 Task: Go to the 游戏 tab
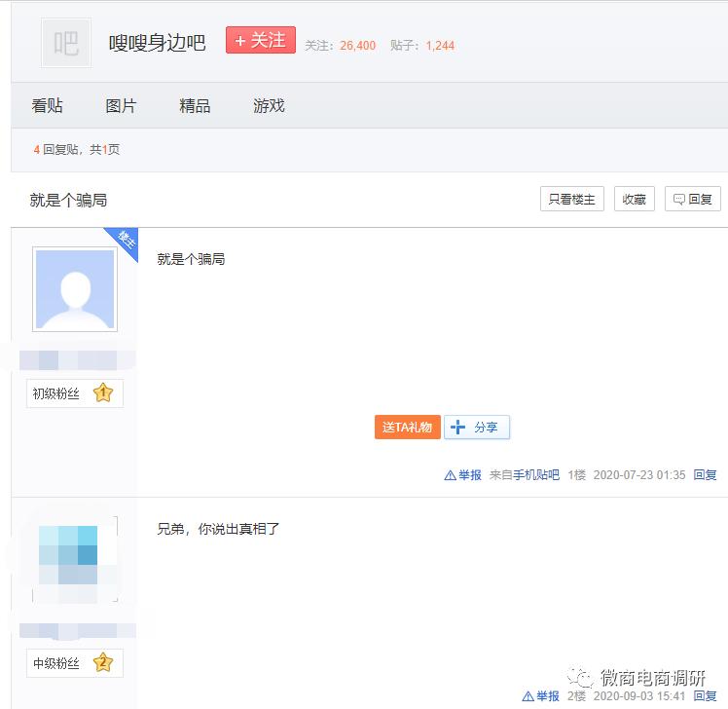pos(269,105)
